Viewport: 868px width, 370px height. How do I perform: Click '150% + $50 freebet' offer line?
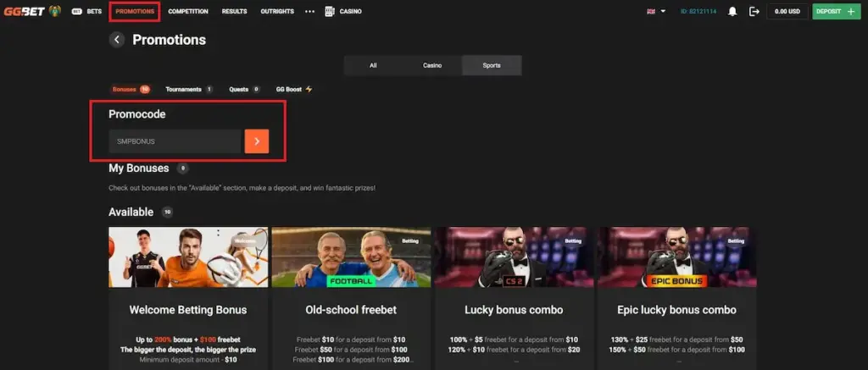tap(676, 350)
